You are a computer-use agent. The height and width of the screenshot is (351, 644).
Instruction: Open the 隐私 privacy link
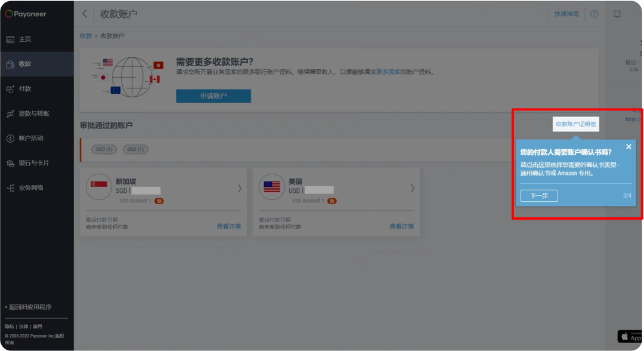[9, 327]
